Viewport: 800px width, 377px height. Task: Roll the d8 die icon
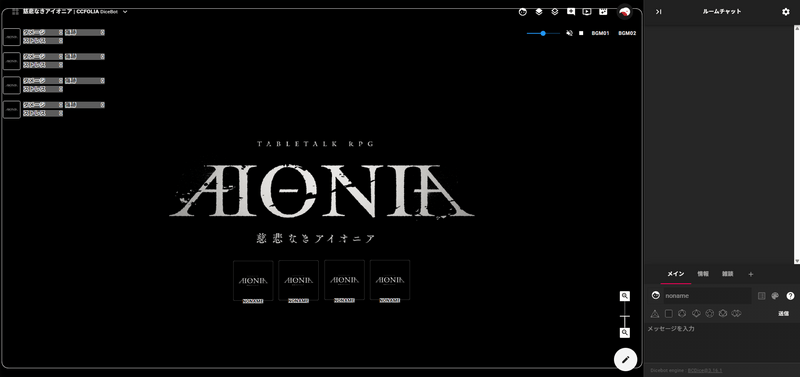(x=682, y=314)
